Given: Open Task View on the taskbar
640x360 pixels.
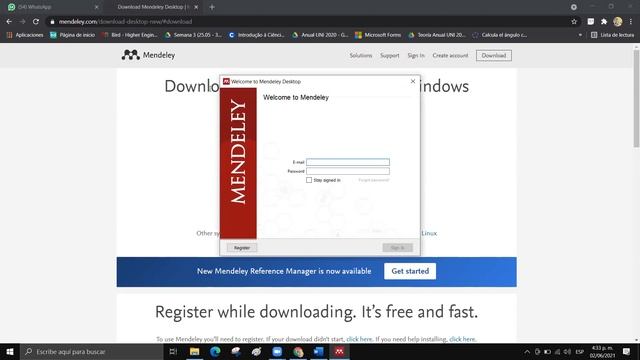Looking at the screenshot, I should (x=173, y=351).
